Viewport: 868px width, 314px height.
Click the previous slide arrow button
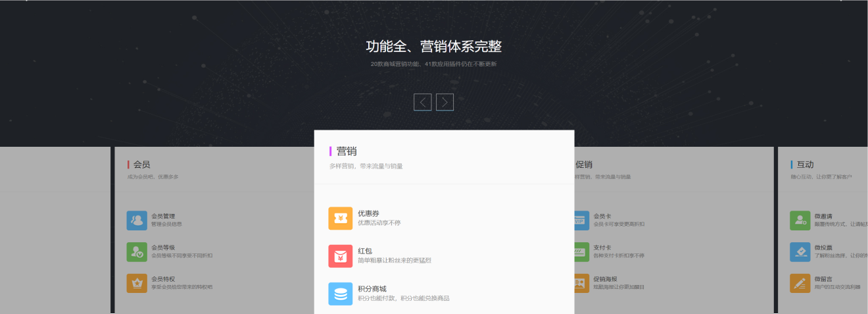click(423, 102)
